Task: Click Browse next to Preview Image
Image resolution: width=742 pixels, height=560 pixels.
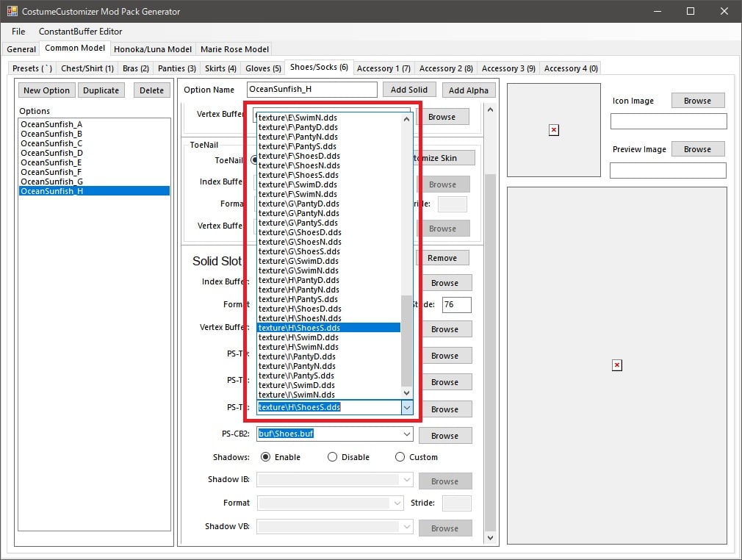Action: point(697,149)
